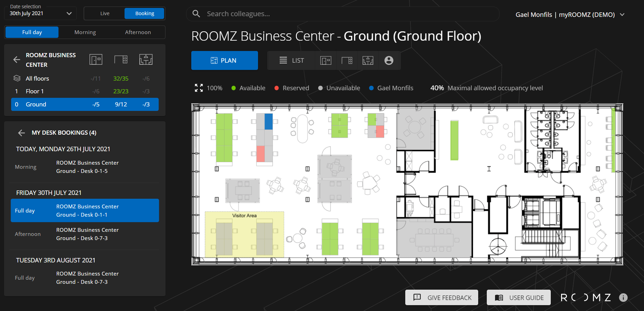This screenshot has height=311, width=644.
Task: Click the info icon beside the ROOMZ logo
Action: point(623,297)
